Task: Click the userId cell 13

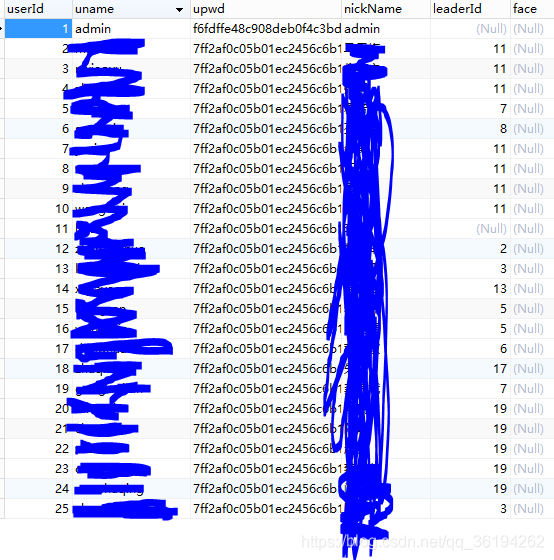Action: 38,269
